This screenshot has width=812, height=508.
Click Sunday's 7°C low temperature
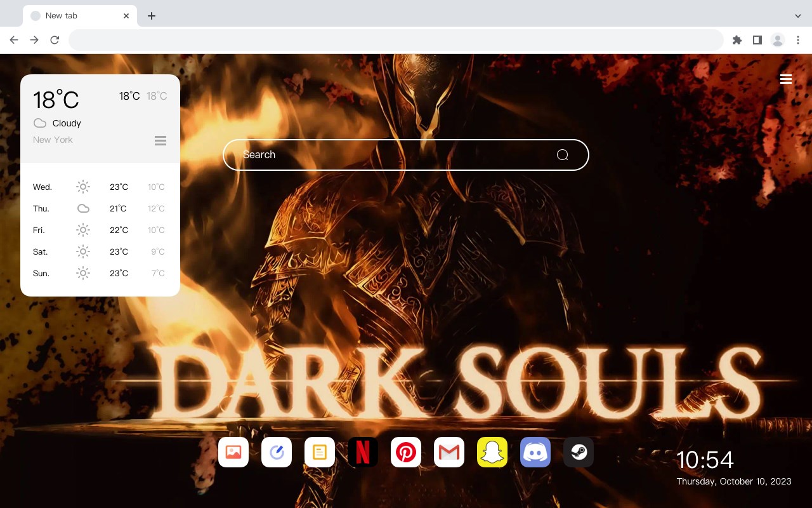[x=158, y=274]
